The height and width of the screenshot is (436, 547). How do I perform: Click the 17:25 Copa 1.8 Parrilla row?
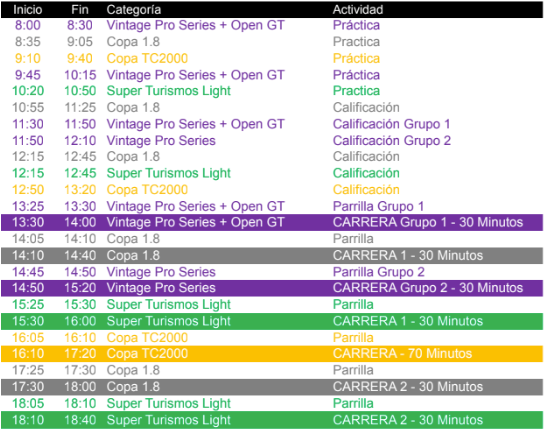pyautogui.click(x=272, y=370)
